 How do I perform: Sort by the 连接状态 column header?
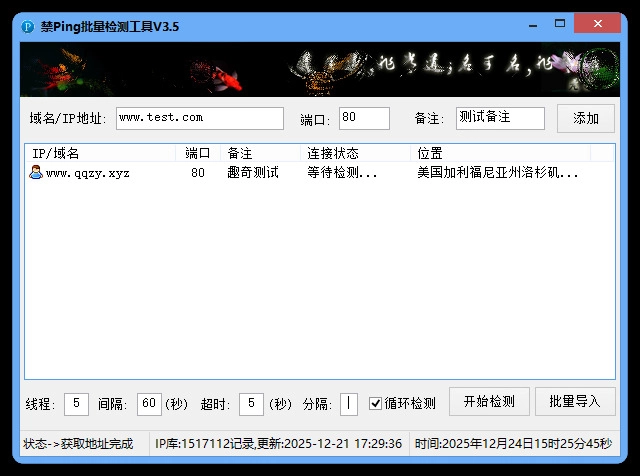[355, 153]
